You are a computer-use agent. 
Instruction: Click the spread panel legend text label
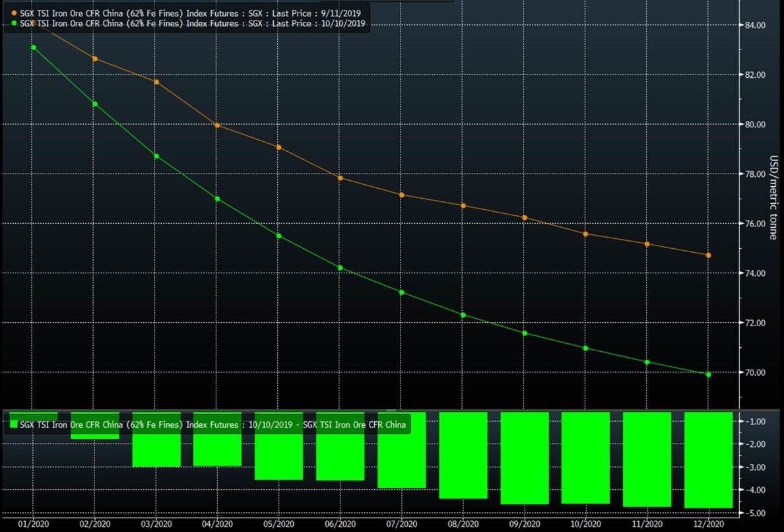click(x=212, y=424)
